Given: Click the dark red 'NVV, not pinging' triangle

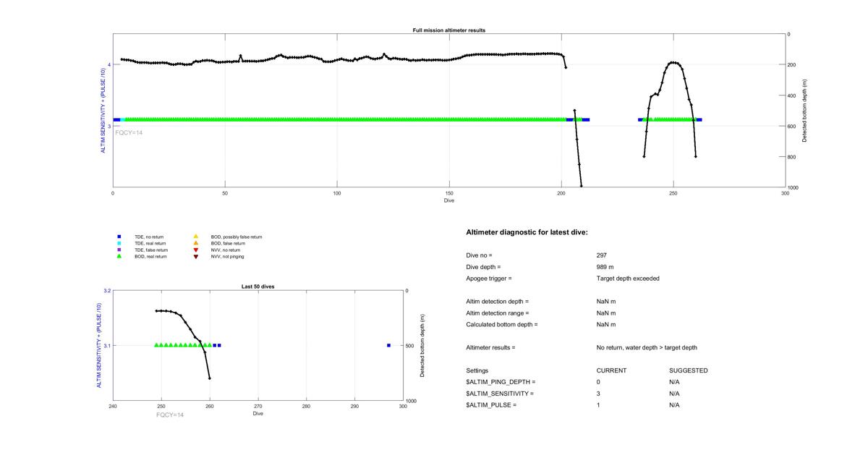Looking at the screenshot, I should coord(195,256).
